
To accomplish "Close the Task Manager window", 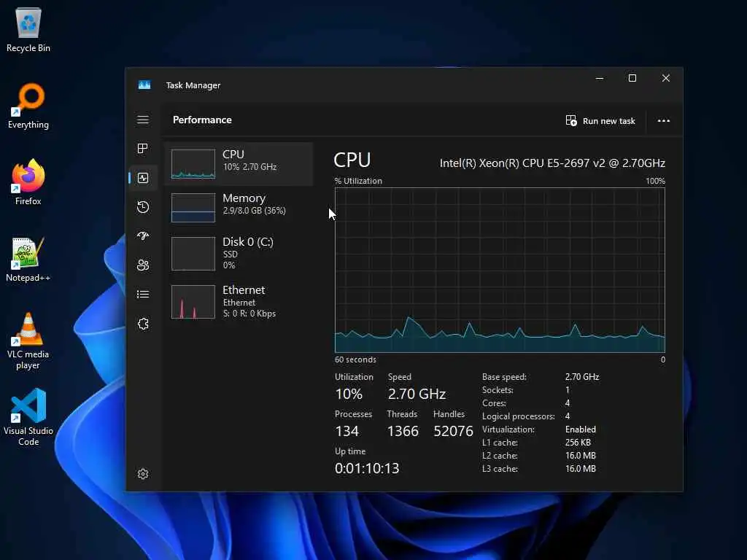I will (x=666, y=78).
